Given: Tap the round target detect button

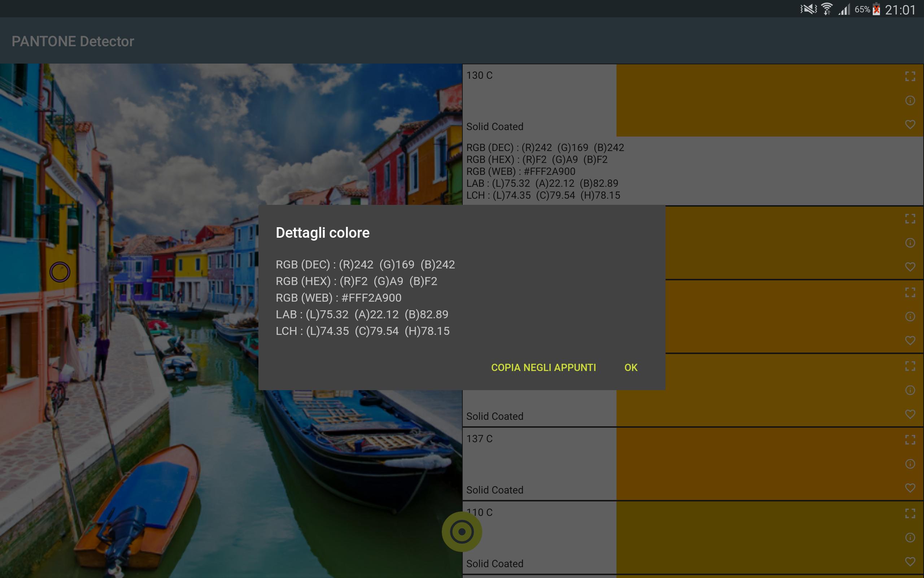Looking at the screenshot, I should pos(462,532).
